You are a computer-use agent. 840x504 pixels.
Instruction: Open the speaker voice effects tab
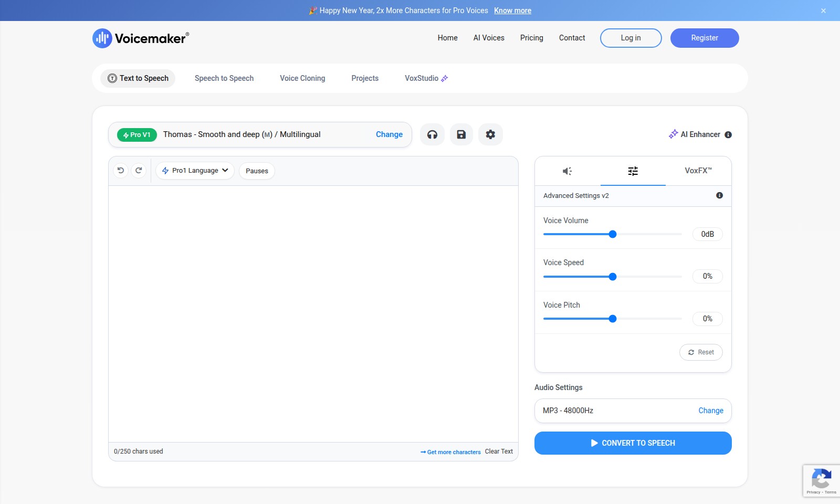tap(568, 171)
